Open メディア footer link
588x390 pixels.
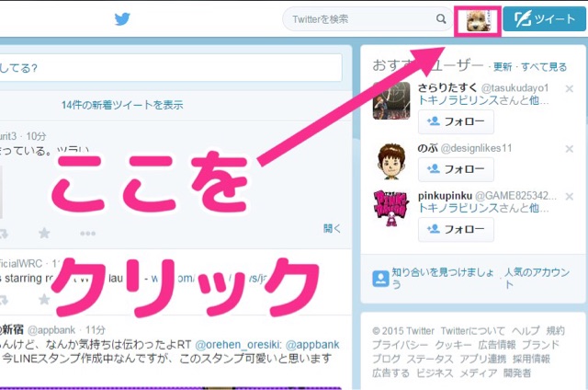[479, 373]
